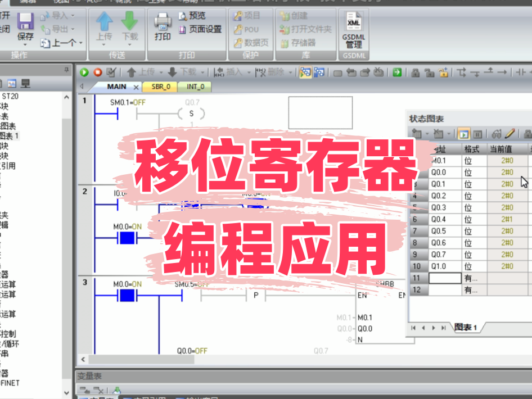
Task: Click Project protection (项目)
Action: [x=247, y=16]
